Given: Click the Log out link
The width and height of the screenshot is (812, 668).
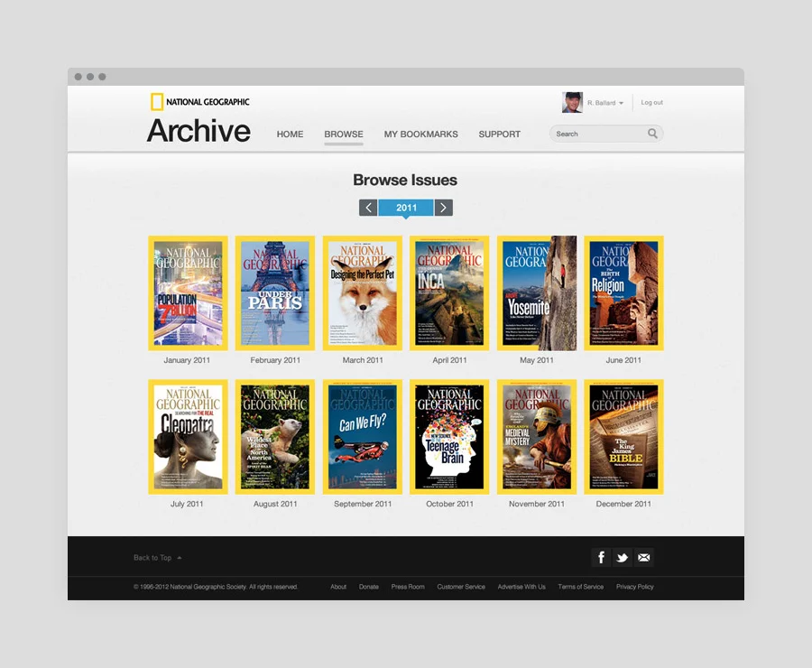Looking at the screenshot, I should click(x=651, y=103).
